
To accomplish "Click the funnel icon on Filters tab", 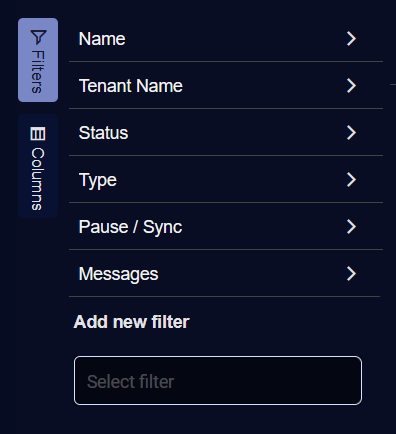I will (38, 37).
